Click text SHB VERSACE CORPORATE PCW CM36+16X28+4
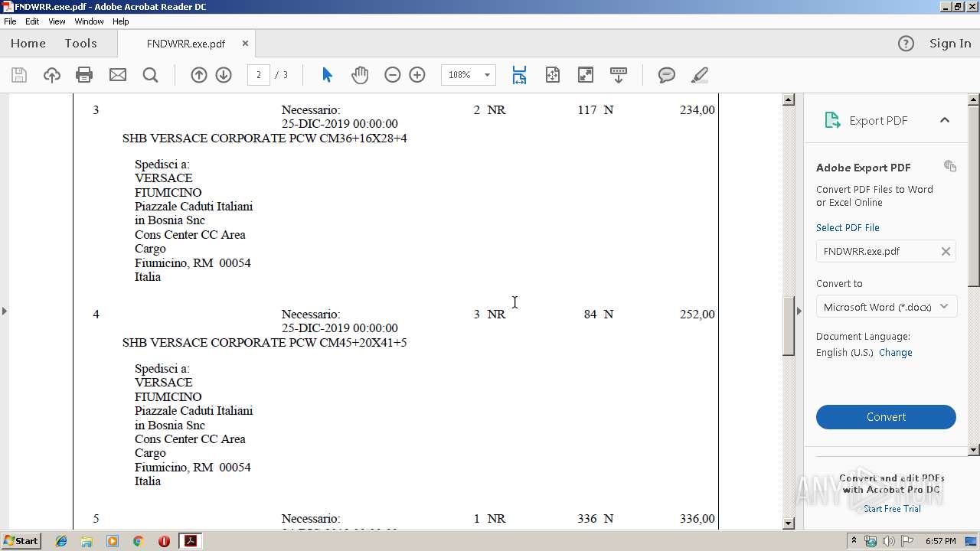Viewport: 980px width, 551px height. (264, 139)
